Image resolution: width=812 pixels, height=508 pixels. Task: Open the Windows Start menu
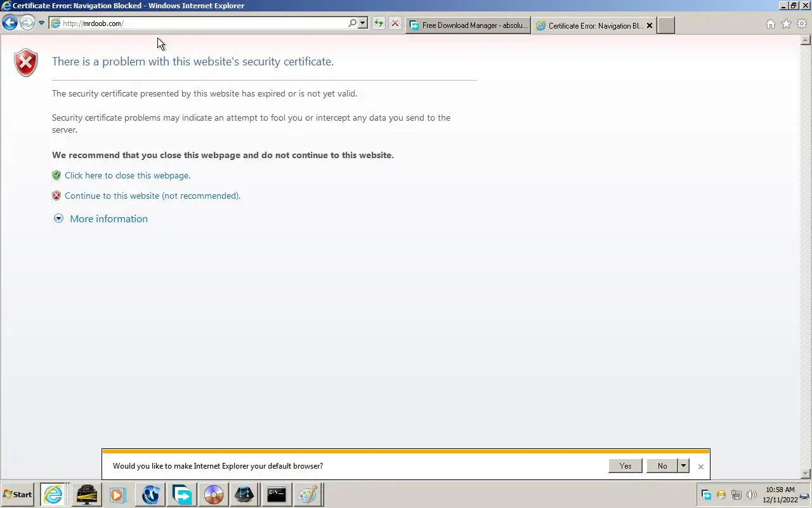pos(18,494)
